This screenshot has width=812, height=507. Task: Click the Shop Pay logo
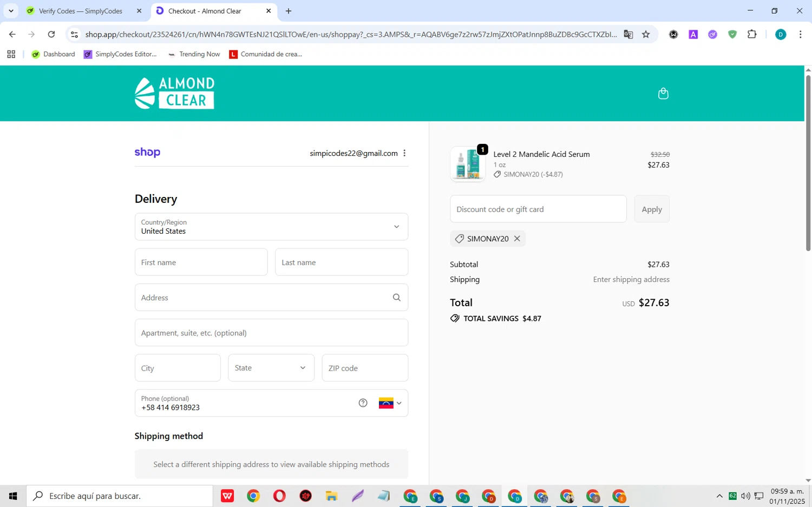tap(147, 153)
